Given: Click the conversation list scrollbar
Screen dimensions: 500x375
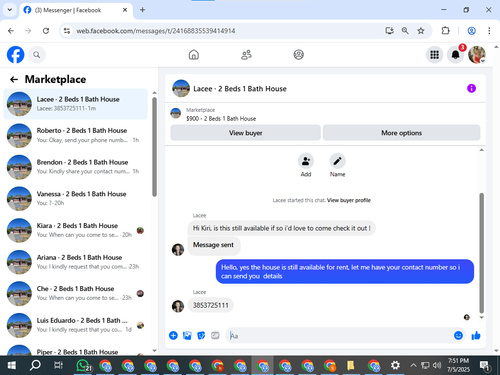Looking at the screenshot, I should (154, 147).
